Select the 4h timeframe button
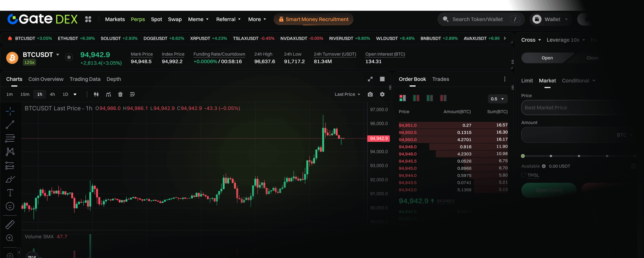 (52, 94)
